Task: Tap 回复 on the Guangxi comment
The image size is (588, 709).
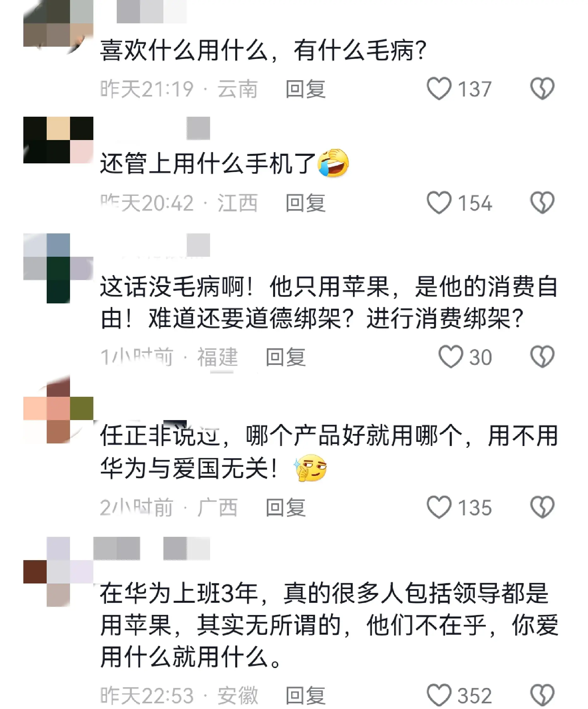Action: 286,507
